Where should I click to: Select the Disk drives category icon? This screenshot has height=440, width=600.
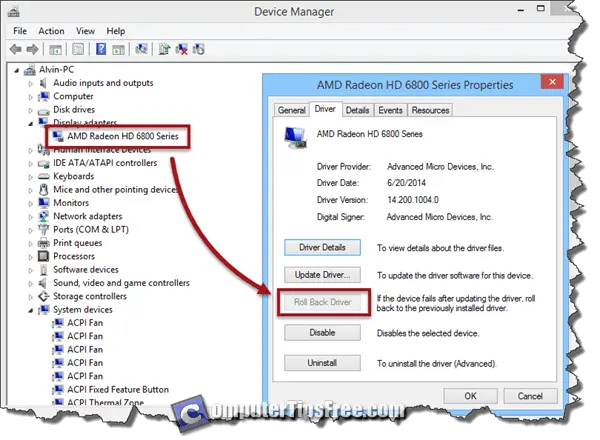[44, 111]
